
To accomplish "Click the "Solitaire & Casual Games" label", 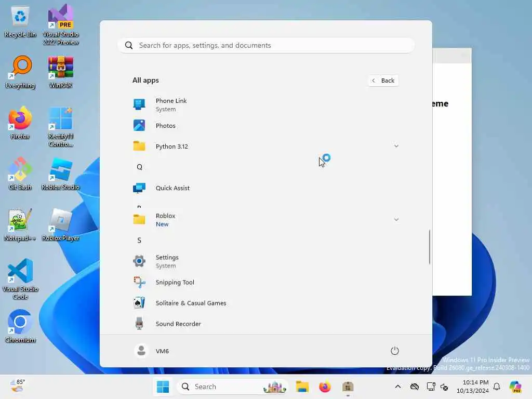I will [x=191, y=303].
